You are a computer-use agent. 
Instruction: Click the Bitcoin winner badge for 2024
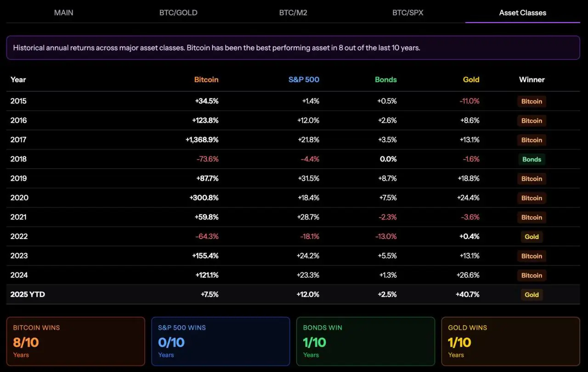(532, 275)
